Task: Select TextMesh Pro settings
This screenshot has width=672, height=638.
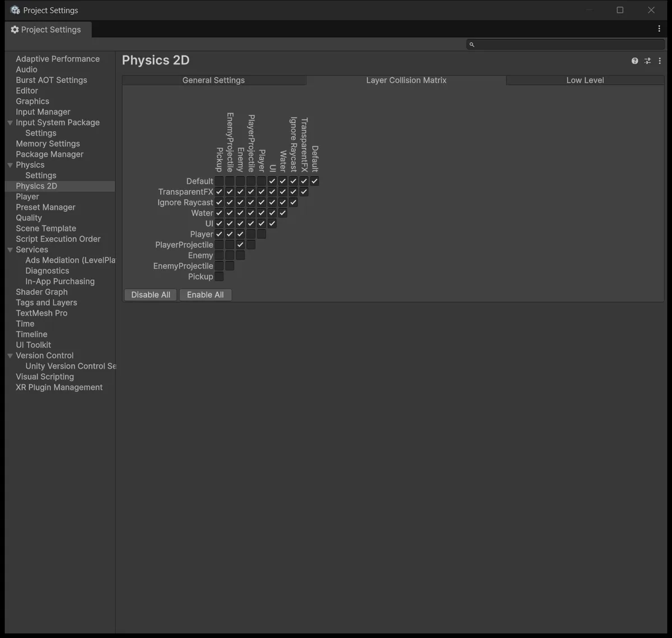Action: 41,313
